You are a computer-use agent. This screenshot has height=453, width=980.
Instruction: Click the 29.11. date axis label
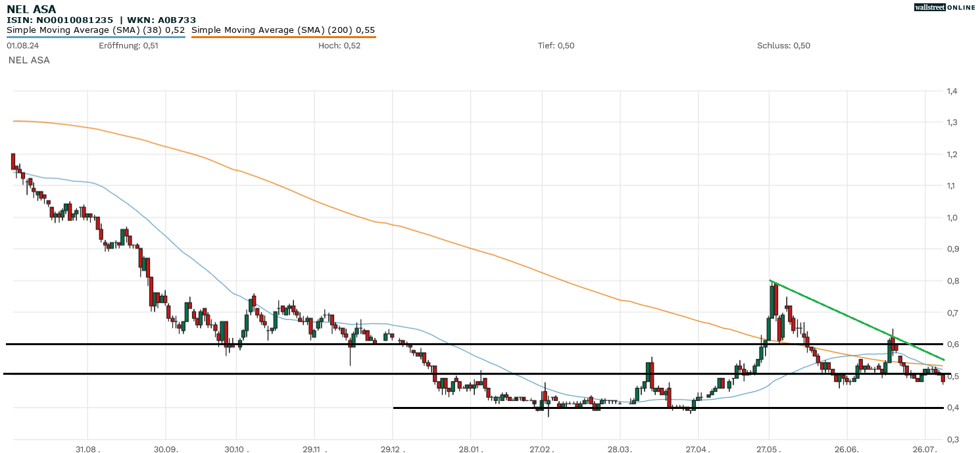(314, 448)
